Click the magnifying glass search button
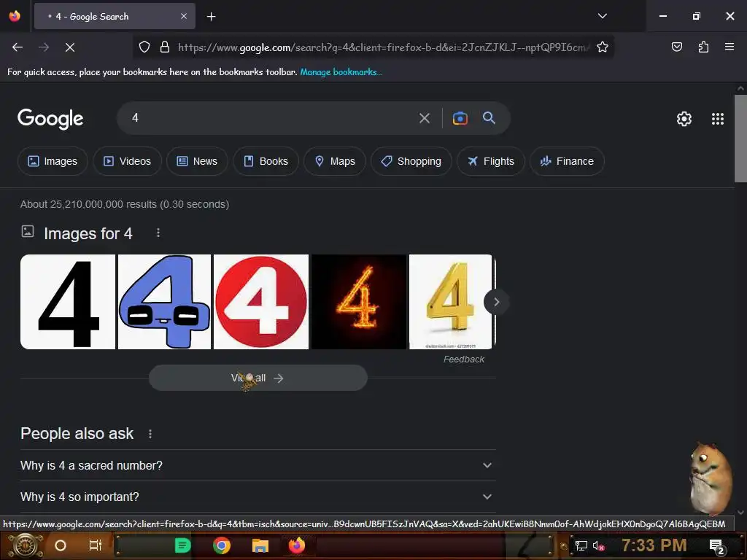This screenshot has height=560, width=747. point(489,117)
